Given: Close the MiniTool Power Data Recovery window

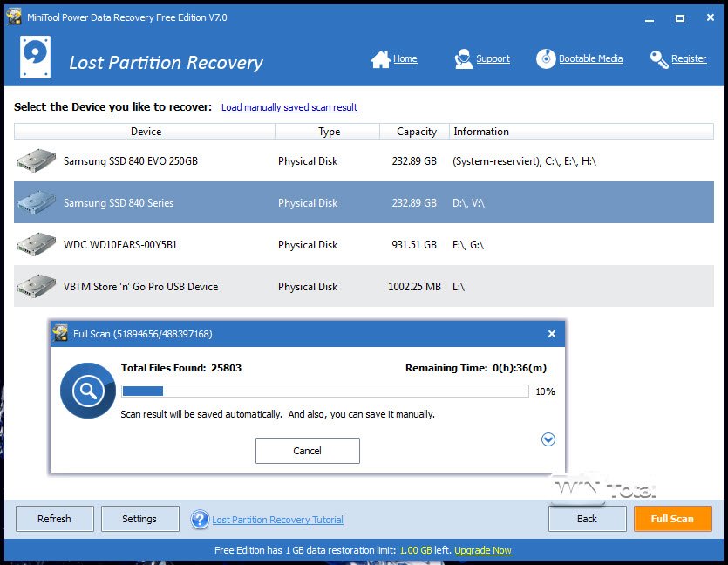Looking at the screenshot, I should [x=711, y=17].
